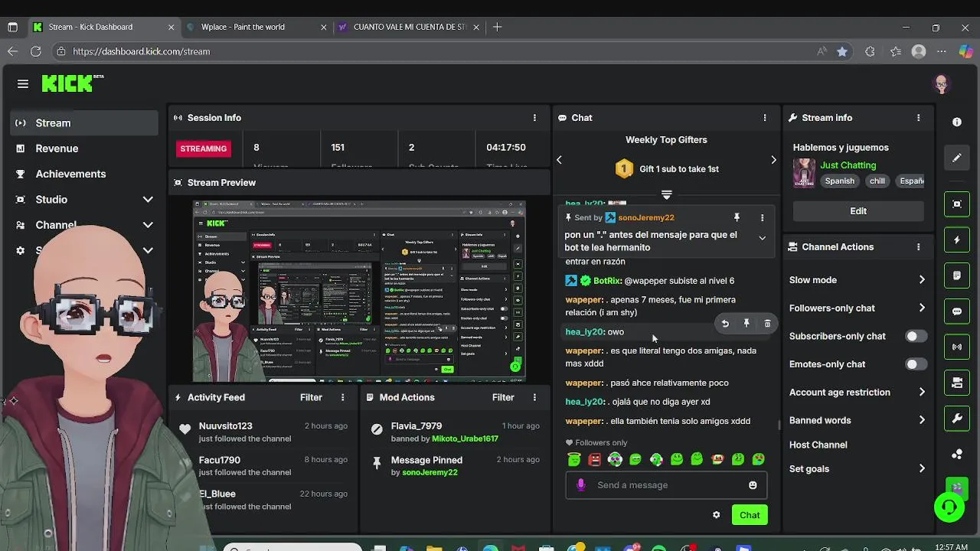Click the broadcast signal icon in the right sidebar

click(957, 347)
